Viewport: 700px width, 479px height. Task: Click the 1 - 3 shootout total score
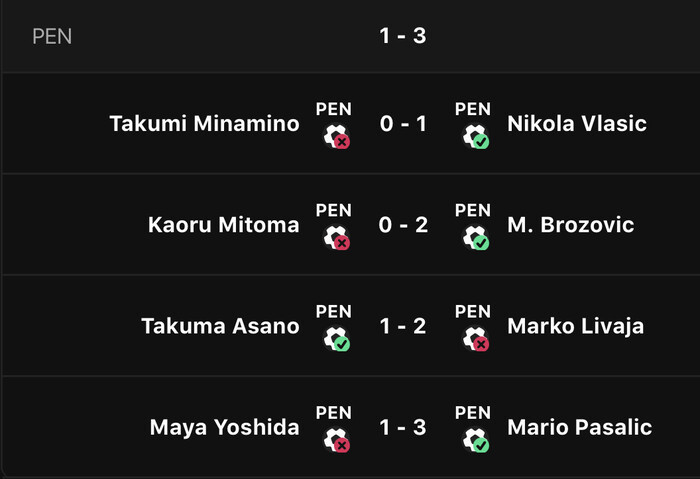click(x=403, y=36)
